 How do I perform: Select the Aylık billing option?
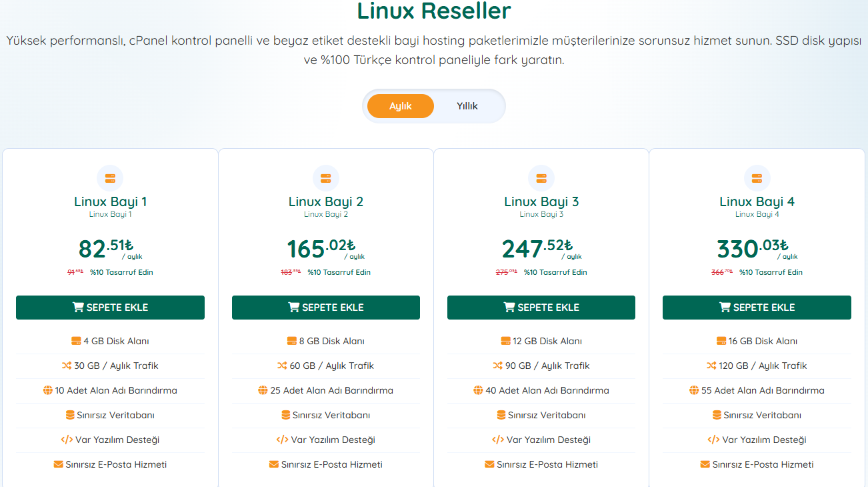(x=401, y=106)
